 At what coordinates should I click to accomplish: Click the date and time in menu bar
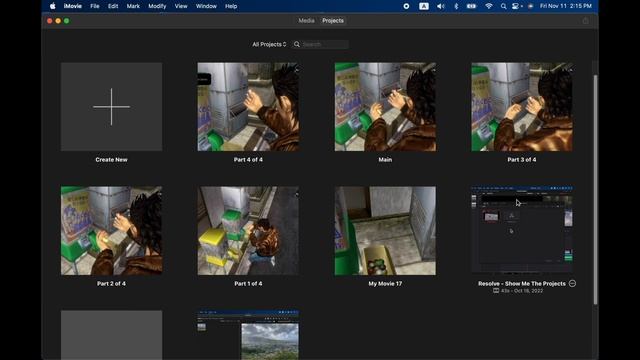[565, 6]
